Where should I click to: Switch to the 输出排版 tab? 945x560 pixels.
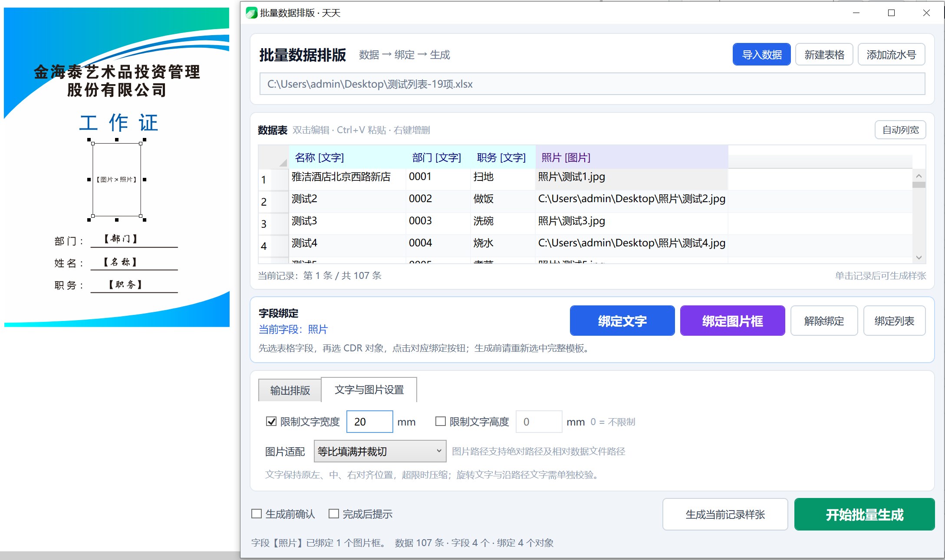pyautogui.click(x=290, y=390)
